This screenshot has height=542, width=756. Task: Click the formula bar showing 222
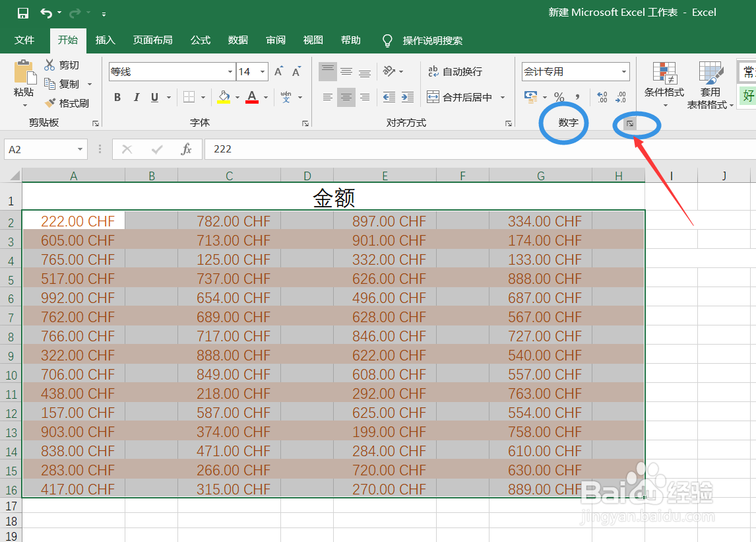480,149
